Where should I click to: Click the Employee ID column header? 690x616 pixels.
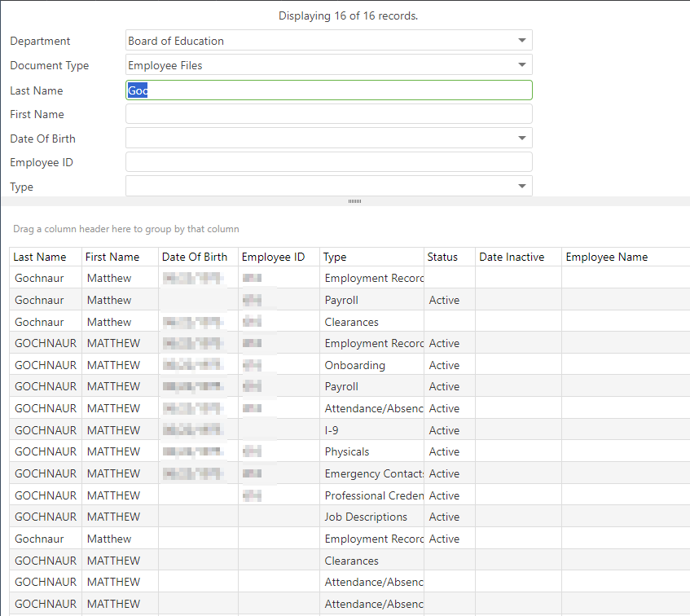[273, 257]
